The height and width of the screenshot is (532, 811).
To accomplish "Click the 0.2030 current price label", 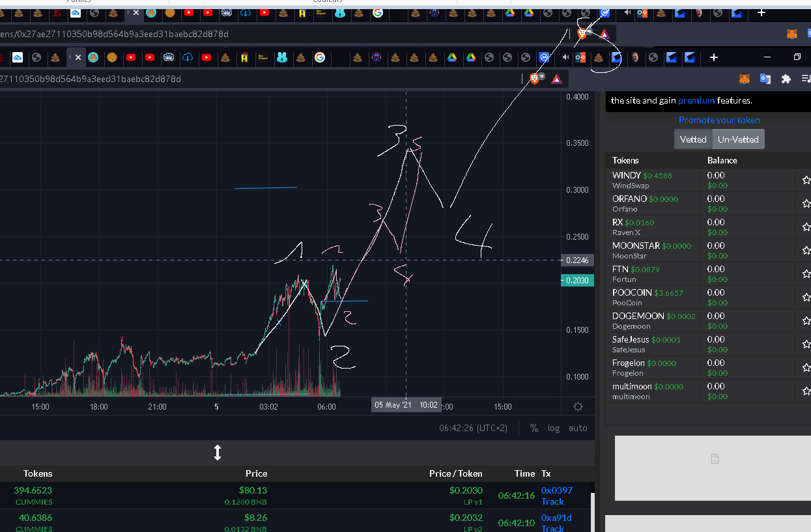I will point(577,281).
